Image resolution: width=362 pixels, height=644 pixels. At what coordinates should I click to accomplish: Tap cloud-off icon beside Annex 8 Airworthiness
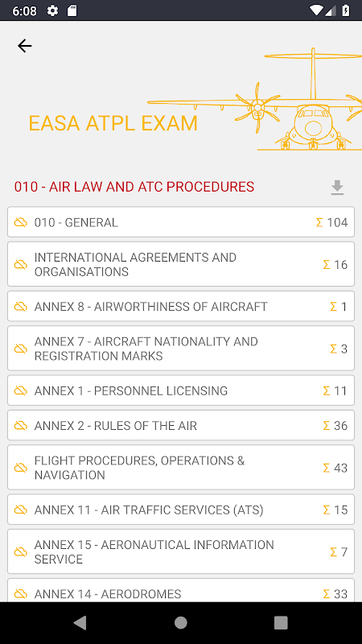(x=21, y=307)
